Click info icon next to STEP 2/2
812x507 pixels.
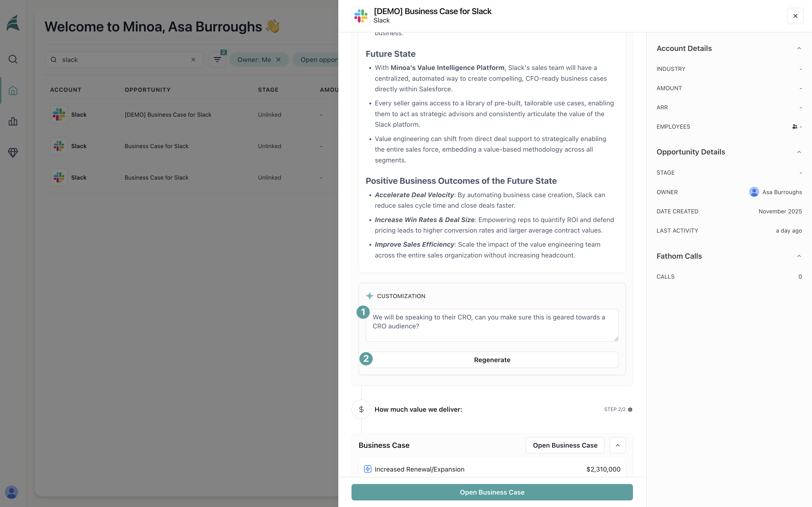click(630, 409)
